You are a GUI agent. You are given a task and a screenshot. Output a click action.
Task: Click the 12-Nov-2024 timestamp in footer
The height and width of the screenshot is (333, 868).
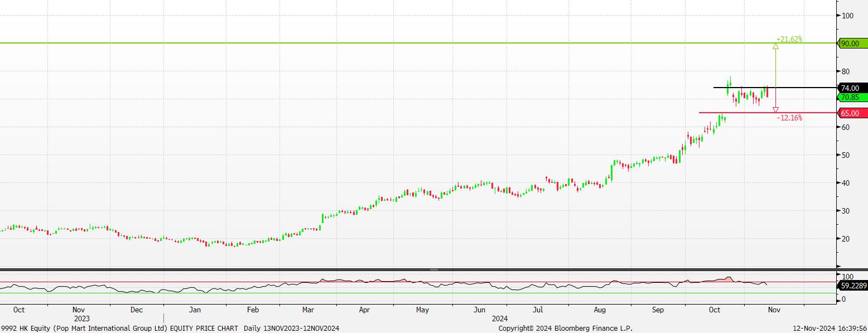(830, 329)
